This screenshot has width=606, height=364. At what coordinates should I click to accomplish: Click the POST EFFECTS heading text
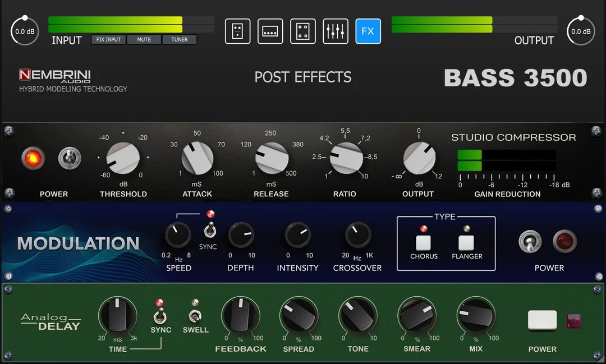click(x=303, y=77)
